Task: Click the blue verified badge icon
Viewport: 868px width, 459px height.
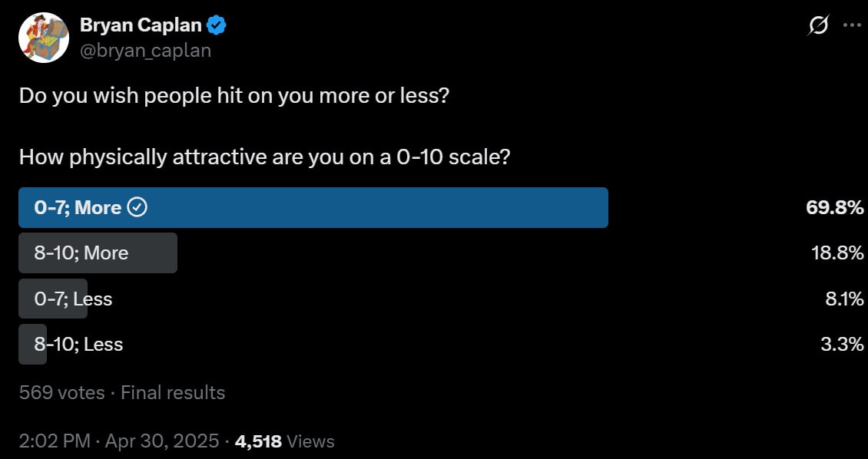Action: click(x=217, y=25)
